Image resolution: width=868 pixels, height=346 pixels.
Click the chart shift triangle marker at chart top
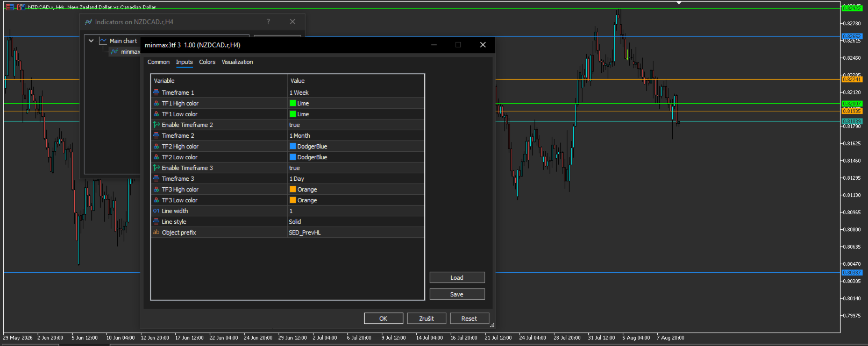[x=679, y=3]
